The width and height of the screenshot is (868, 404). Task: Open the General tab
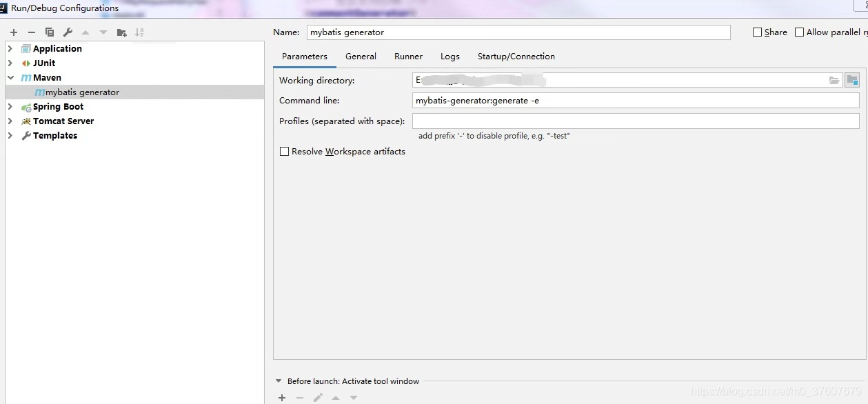coord(361,57)
